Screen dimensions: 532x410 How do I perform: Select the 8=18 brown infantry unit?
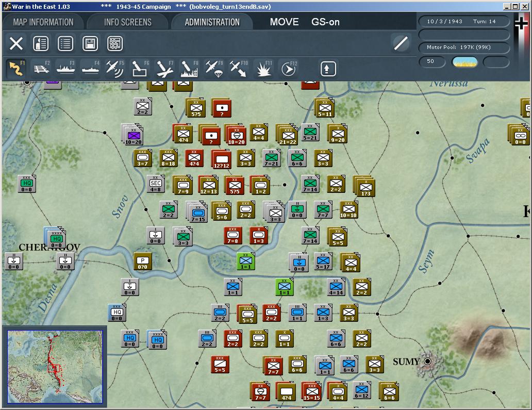point(168,158)
